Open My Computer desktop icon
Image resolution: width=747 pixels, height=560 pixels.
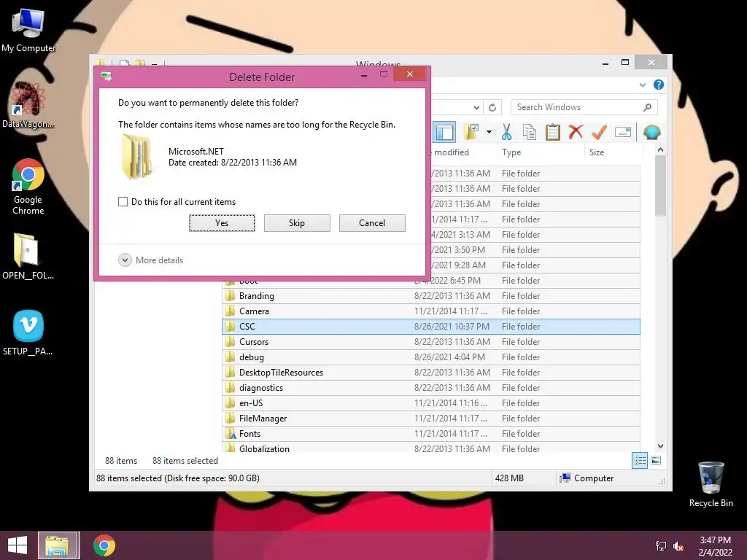click(x=28, y=31)
